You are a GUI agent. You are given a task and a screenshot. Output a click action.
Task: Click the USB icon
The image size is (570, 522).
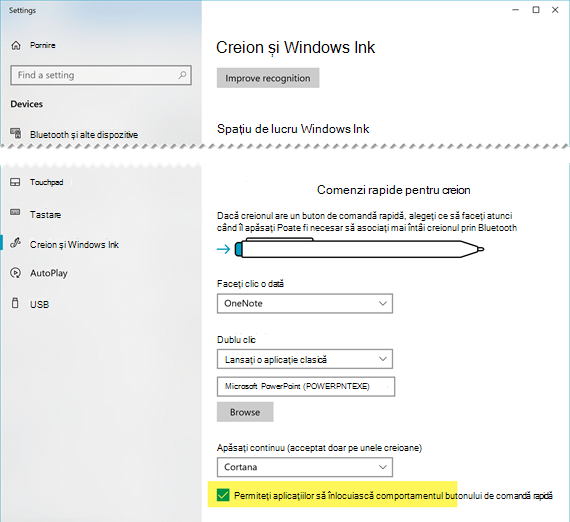[15, 303]
